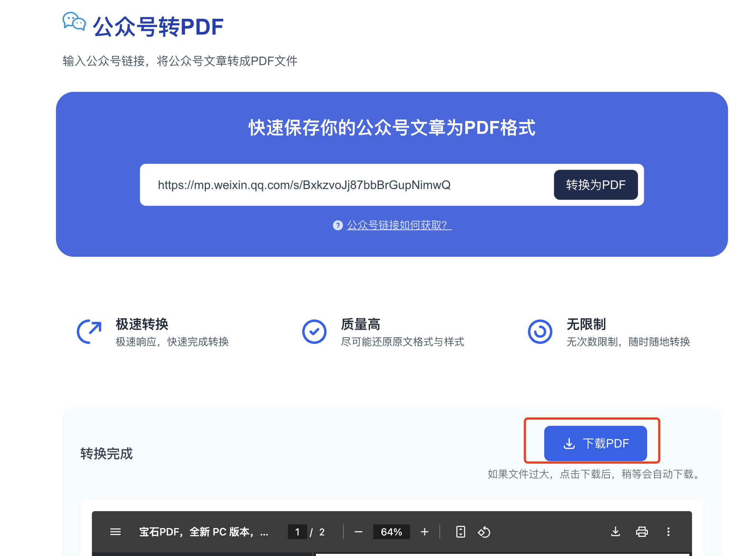Open the 公众号链接如何获取 link
Viewport: 756px width, 556px height.
tap(398, 225)
